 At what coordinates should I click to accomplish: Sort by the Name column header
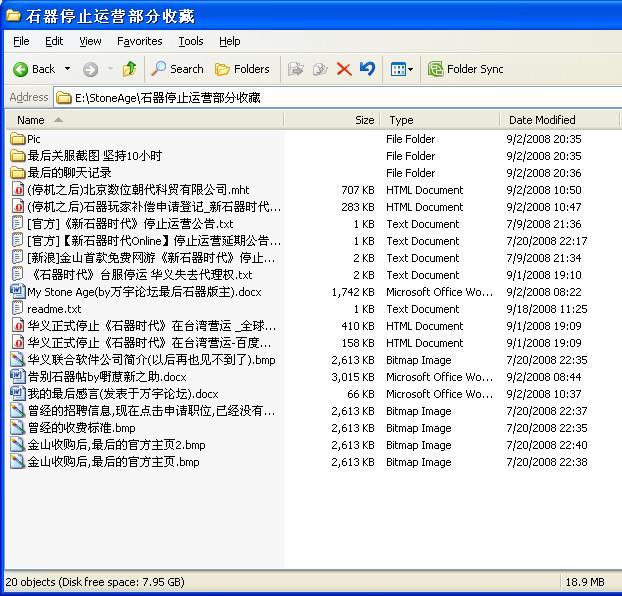pos(145,120)
